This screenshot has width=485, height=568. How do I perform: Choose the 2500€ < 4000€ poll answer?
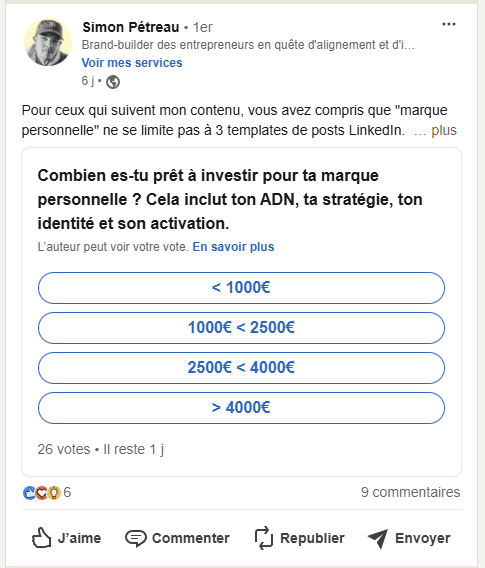241,368
